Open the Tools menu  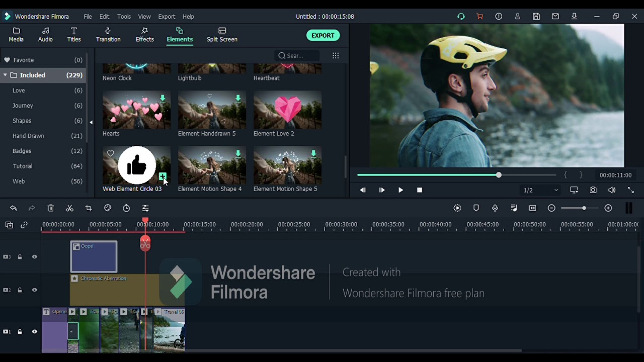[124, 17]
